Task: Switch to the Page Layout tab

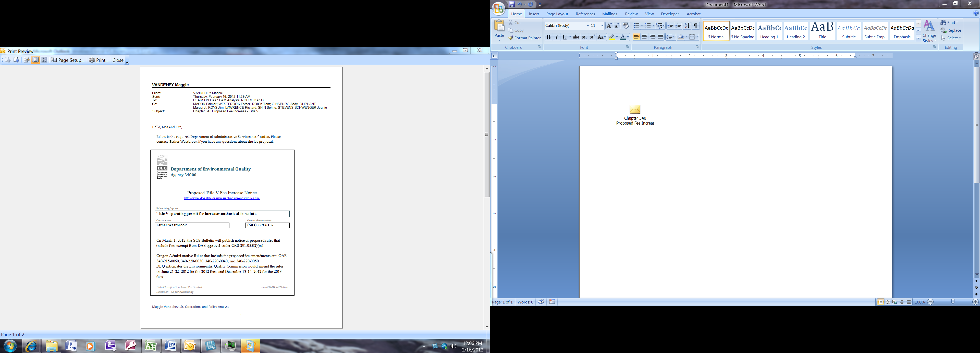Action: point(557,14)
